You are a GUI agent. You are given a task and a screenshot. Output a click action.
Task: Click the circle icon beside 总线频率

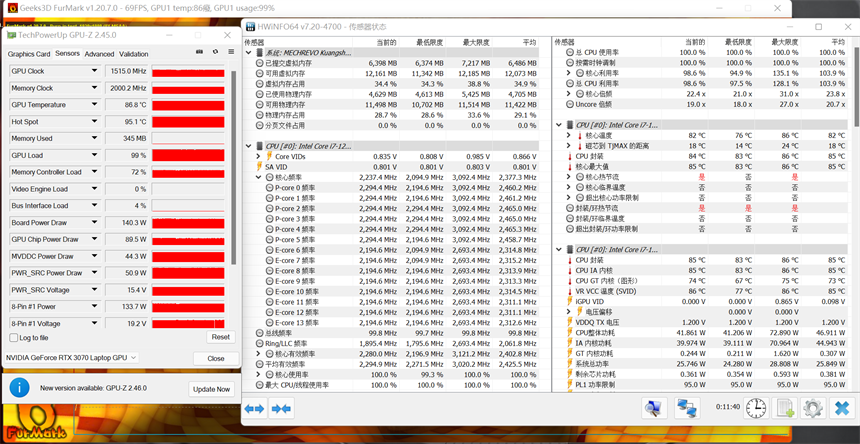260,333
